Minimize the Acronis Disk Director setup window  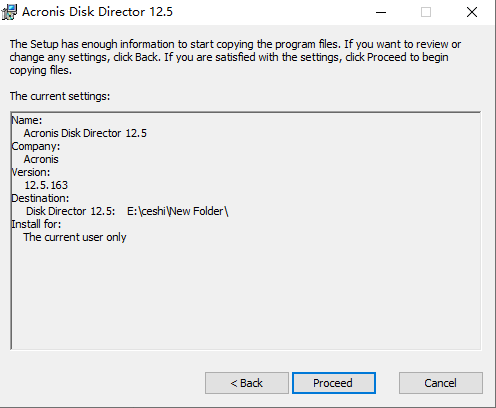[x=381, y=12]
